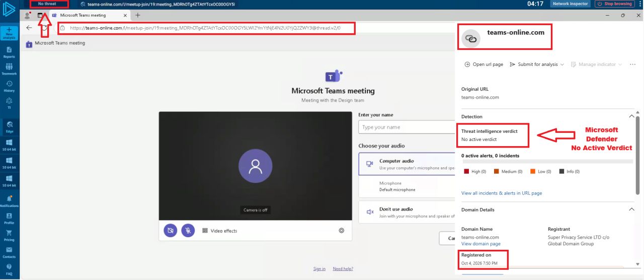Open View domain page link
644x280 pixels.
(x=481, y=244)
